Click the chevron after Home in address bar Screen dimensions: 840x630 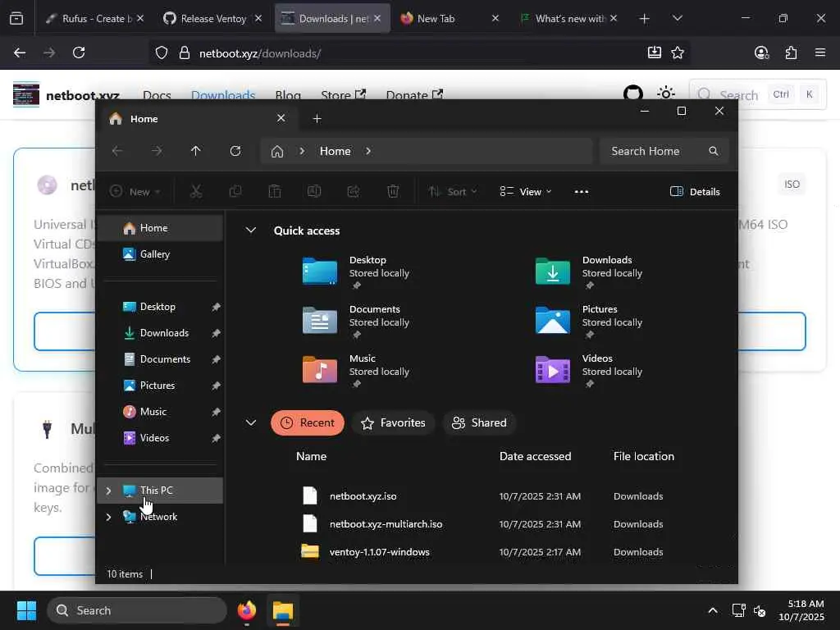click(368, 151)
